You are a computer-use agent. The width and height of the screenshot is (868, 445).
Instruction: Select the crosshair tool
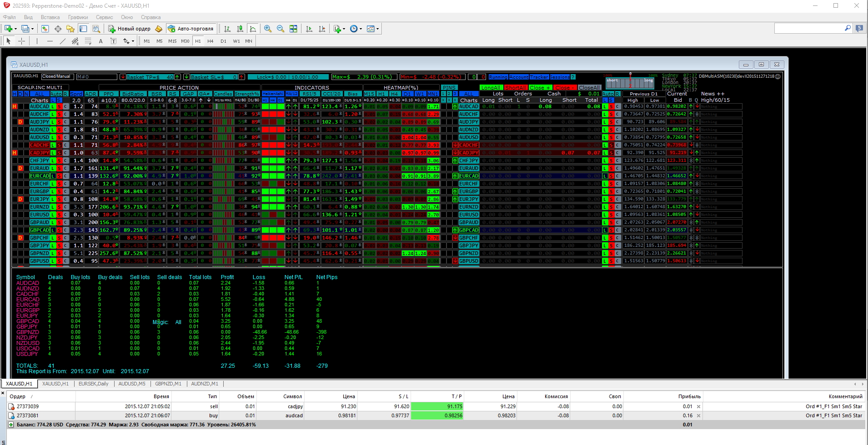coord(21,41)
